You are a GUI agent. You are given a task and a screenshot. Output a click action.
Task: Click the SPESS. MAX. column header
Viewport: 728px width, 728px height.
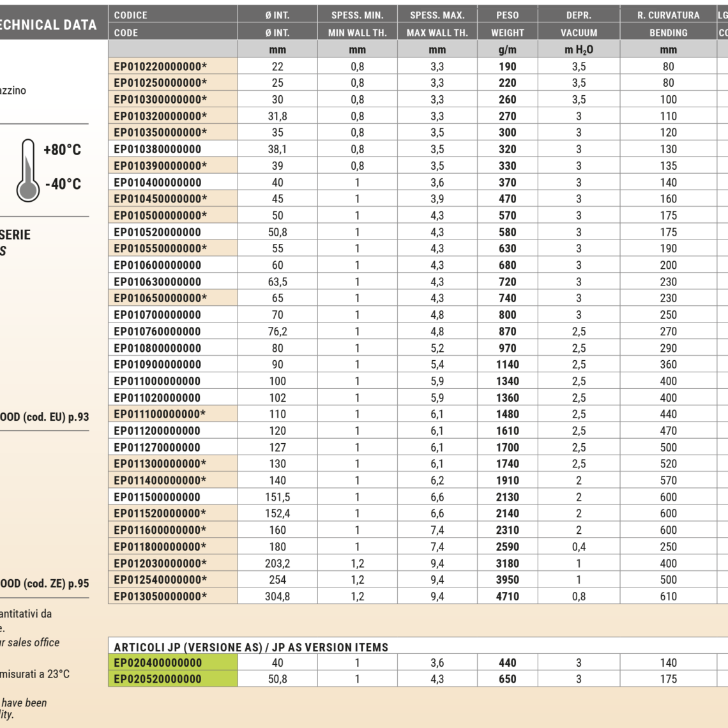pos(437,15)
